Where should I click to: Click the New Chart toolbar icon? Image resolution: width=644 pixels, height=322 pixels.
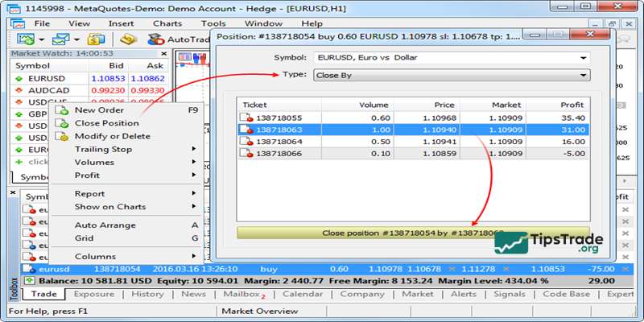tap(24, 39)
